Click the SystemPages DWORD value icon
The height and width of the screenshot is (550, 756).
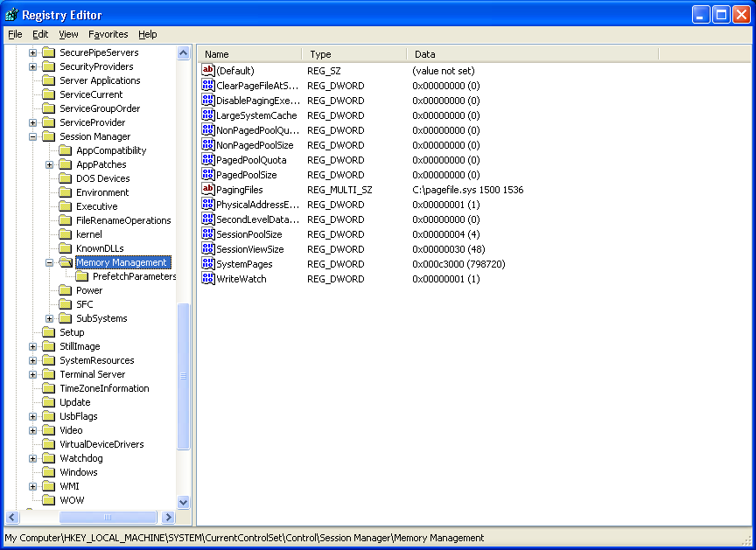tap(208, 264)
